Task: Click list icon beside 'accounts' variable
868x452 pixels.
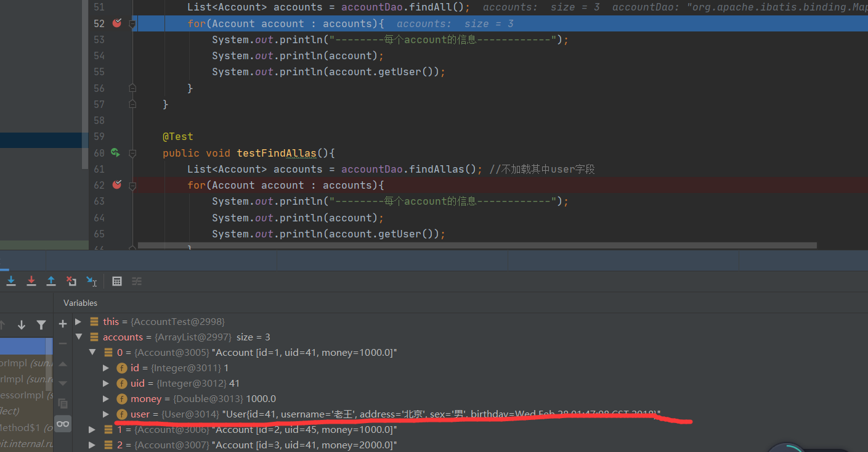Action: click(94, 337)
